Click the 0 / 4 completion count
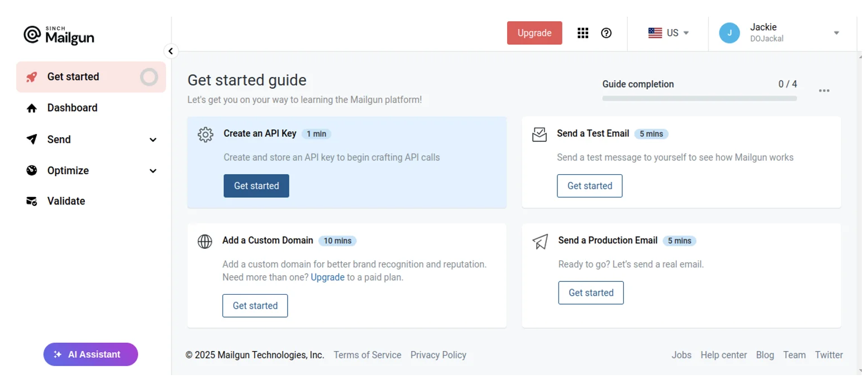Screen dimensions: 868x384 pos(788,84)
